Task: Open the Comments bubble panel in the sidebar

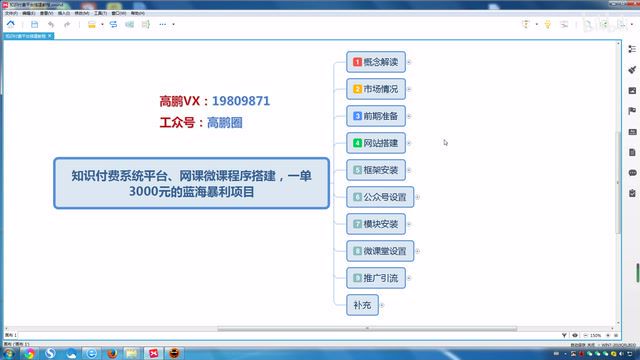Action: pyautogui.click(x=632, y=173)
